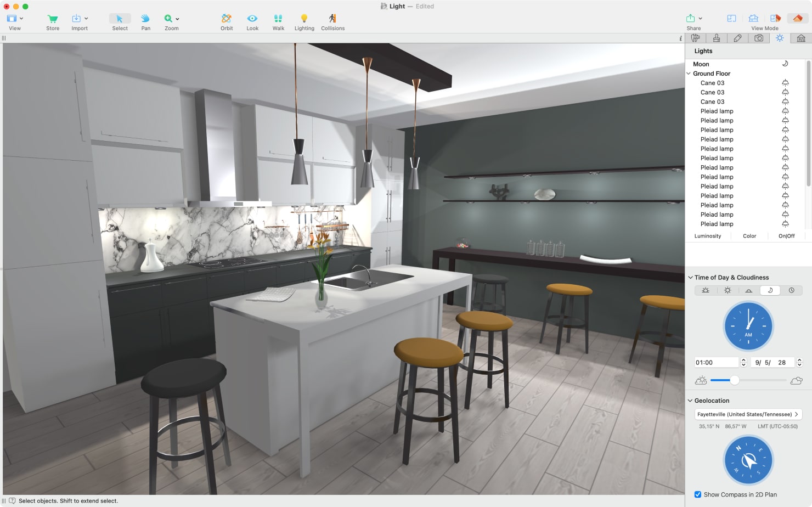Open the Import dropdown arrow

(x=86, y=19)
